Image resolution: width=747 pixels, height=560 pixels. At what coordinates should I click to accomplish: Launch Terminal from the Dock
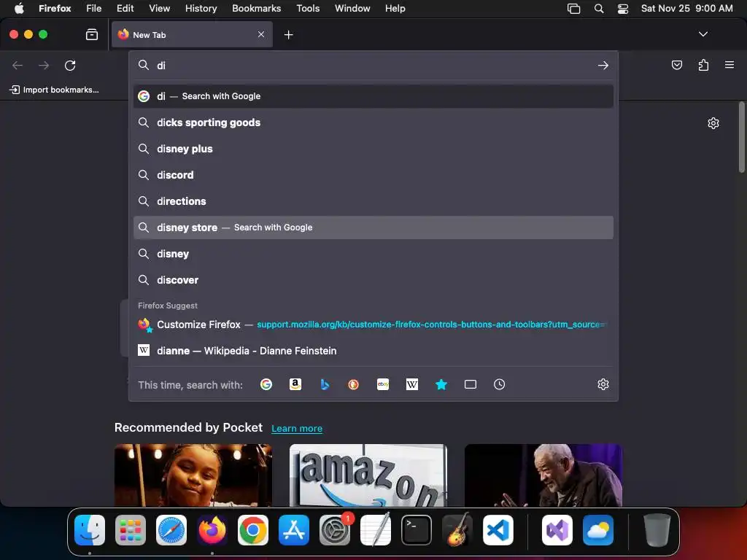(x=417, y=530)
